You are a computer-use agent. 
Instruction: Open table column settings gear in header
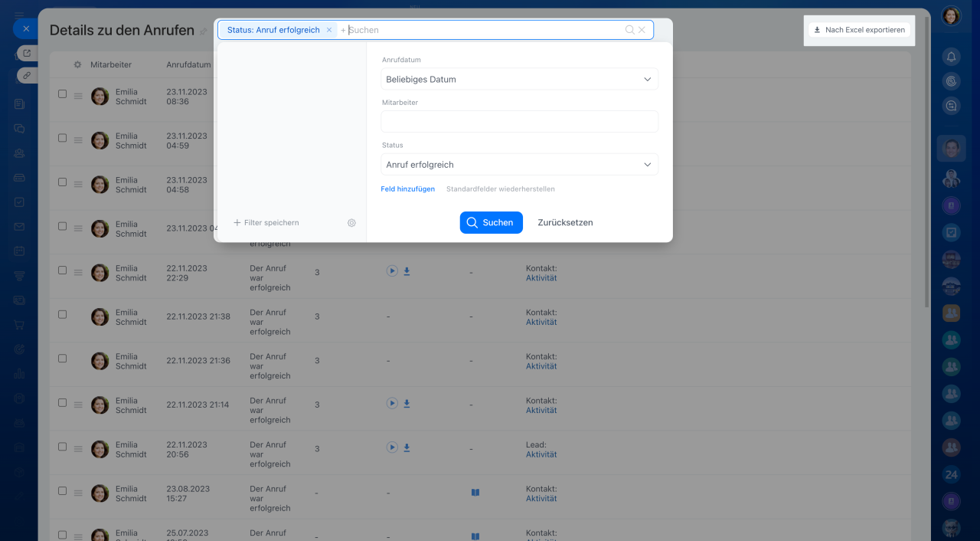click(77, 64)
